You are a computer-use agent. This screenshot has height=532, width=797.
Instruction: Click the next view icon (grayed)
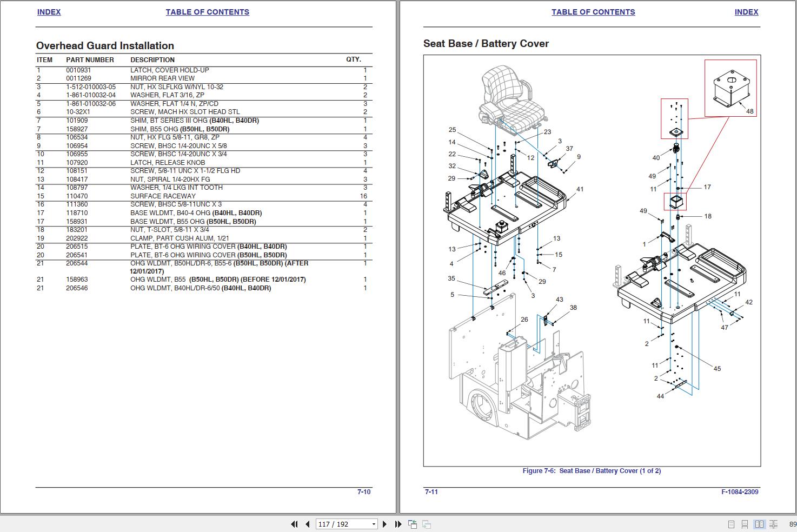[x=426, y=524]
